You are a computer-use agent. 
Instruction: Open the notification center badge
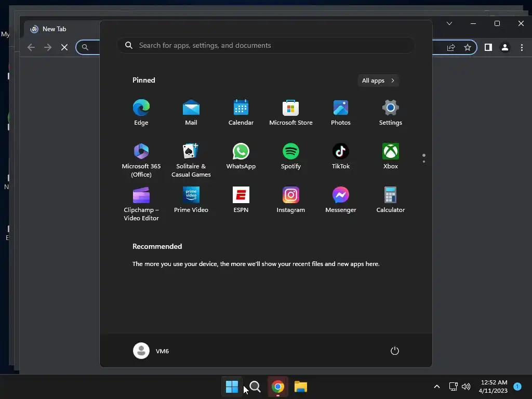[x=517, y=386]
